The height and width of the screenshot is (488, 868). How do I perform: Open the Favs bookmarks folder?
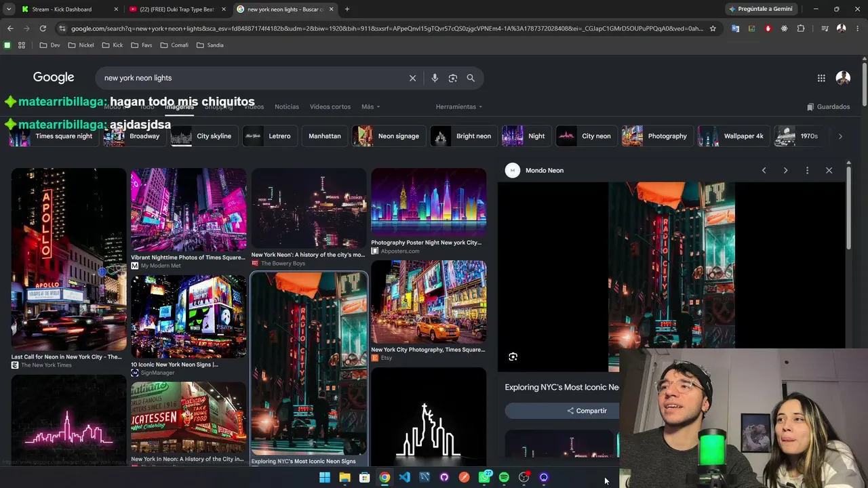point(140,45)
